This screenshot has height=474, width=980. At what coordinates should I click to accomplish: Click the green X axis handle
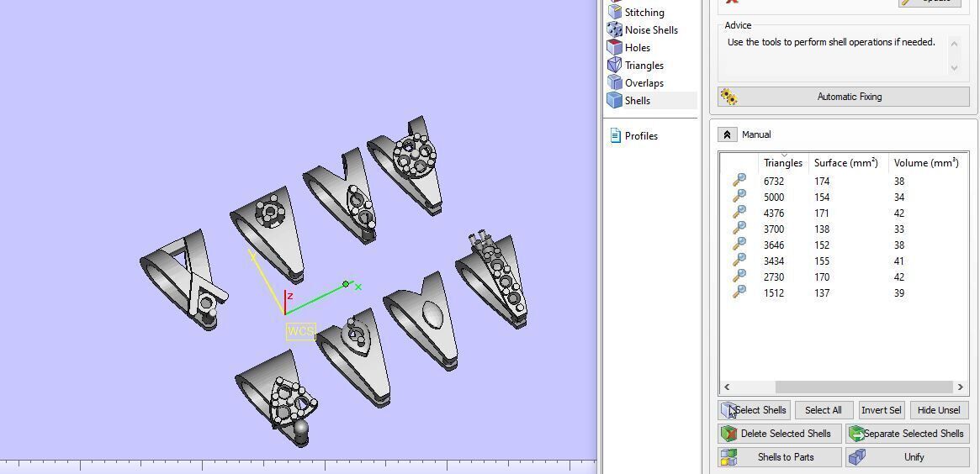point(347,284)
